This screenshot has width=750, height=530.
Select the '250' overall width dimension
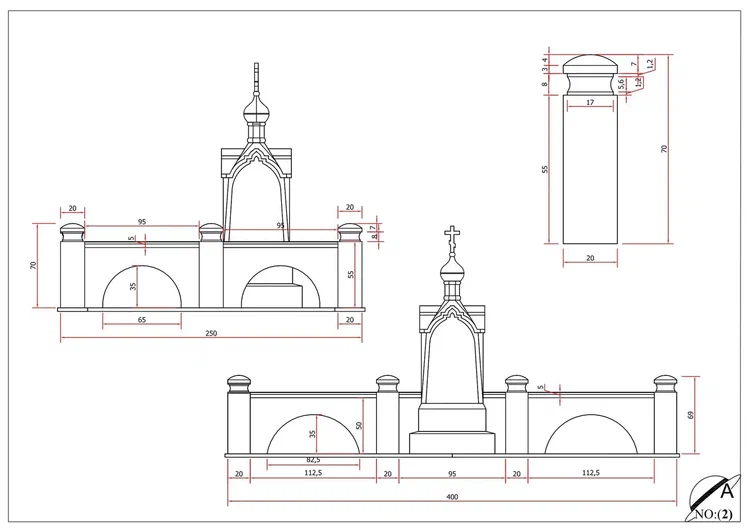click(211, 334)
